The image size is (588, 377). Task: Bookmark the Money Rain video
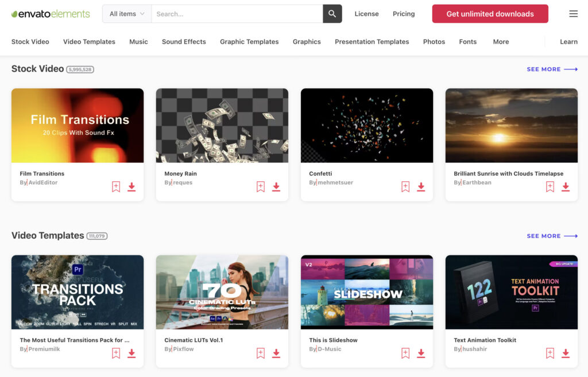tap(261, 186)
